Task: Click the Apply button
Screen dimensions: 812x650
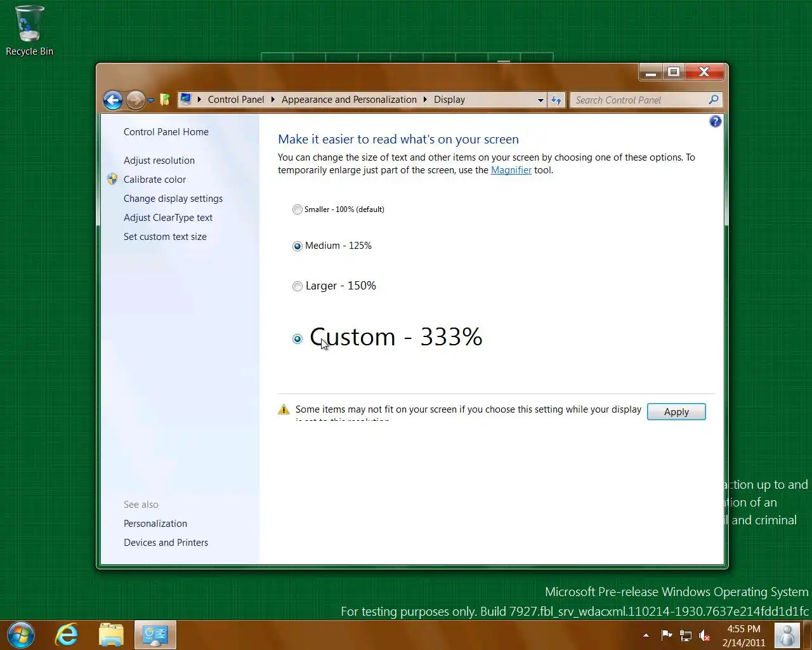Action: [x=676, y=412]
